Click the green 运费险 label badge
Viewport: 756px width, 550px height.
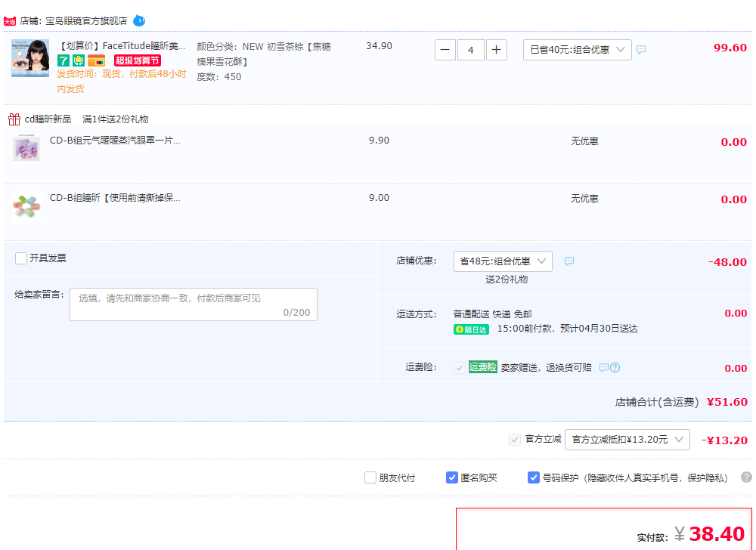482,367
